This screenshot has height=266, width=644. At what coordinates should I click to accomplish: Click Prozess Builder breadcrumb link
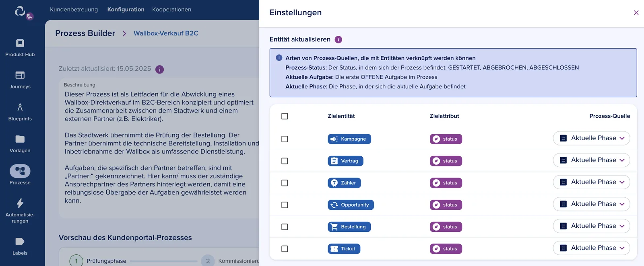[85, 33]
